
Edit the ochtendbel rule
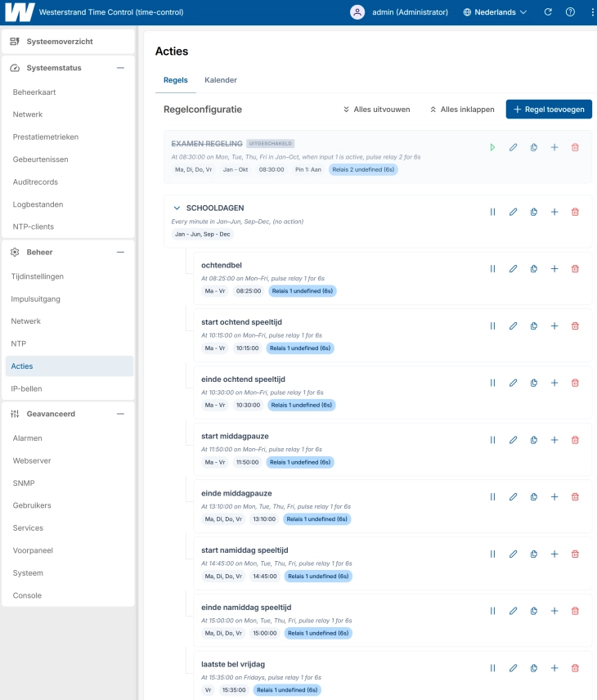[513, 269]
